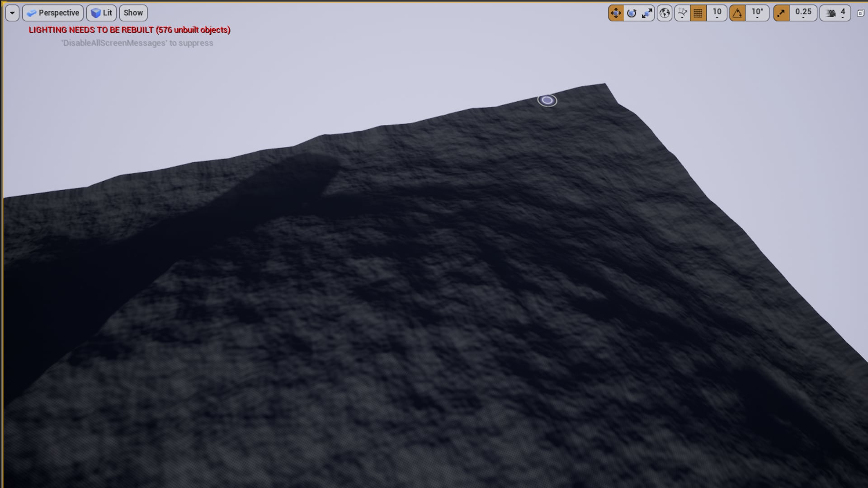The height and width of the screenshot is (488, 868).
Task: Select the Rotate tool
Action: pyautogui.click(x=632, y=13)
